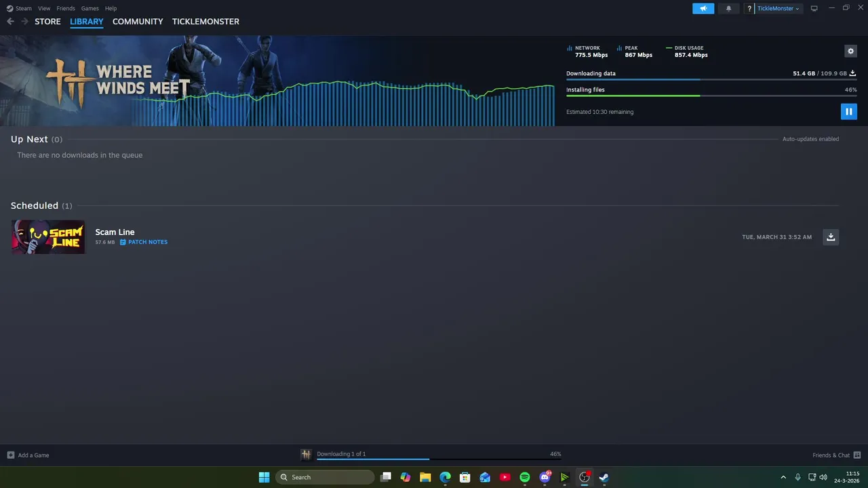This screenshot has width=868, height=488.
Task: Click the network throughput graph
Action: pyautogui.click(x=342, y=103)
